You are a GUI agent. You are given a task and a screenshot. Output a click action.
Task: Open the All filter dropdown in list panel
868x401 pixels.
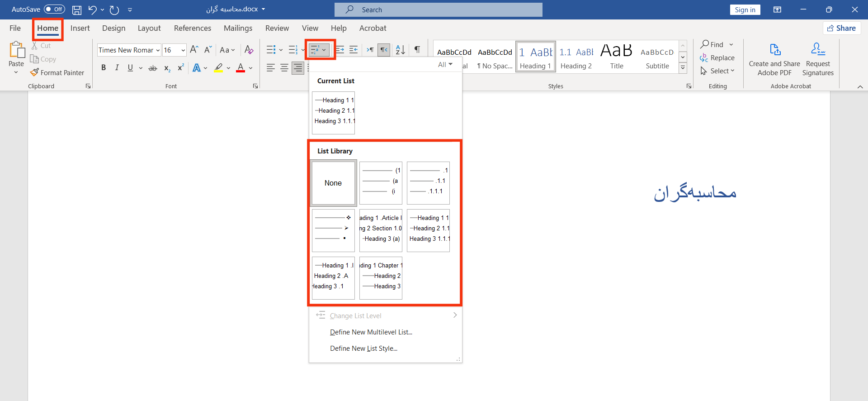pyautogui.click(x=445, y=65)
